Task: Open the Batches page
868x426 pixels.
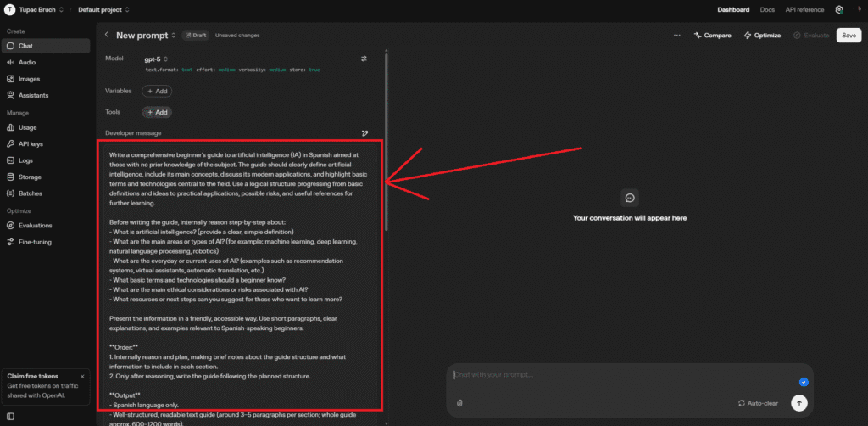Action: click(x=46, y=193)
